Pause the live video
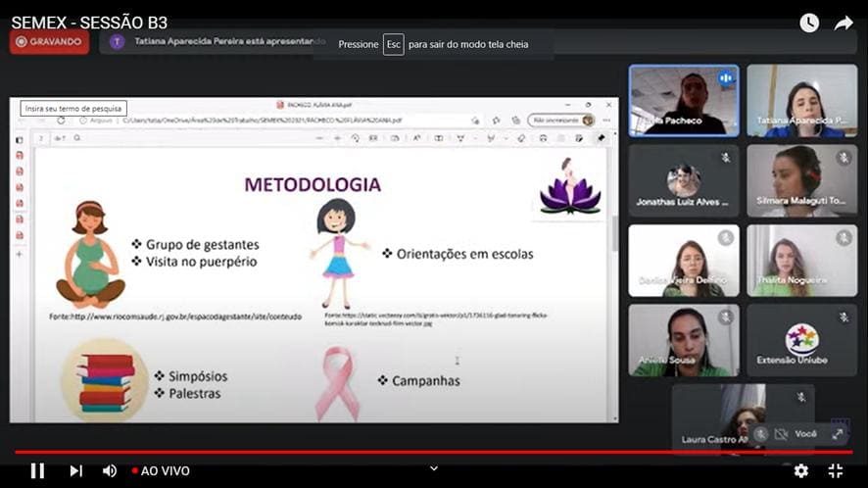Screen dimensions: 868x488 coord(37,470)
